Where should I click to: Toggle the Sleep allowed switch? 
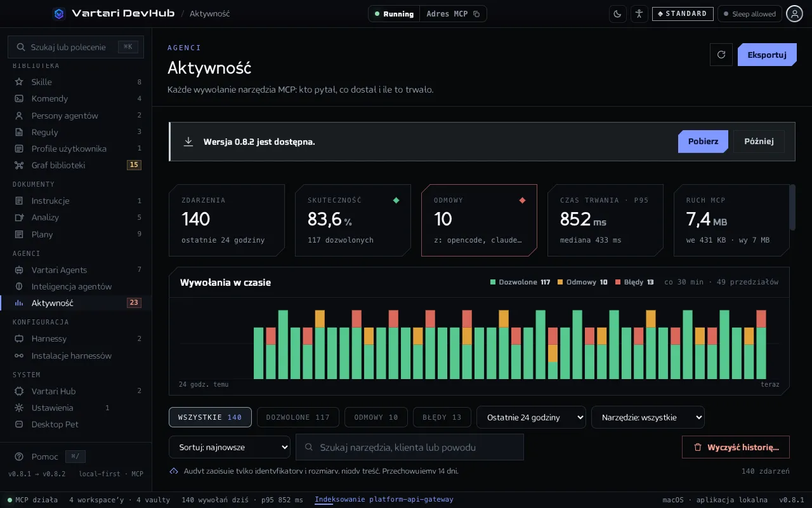coord(749,14)
